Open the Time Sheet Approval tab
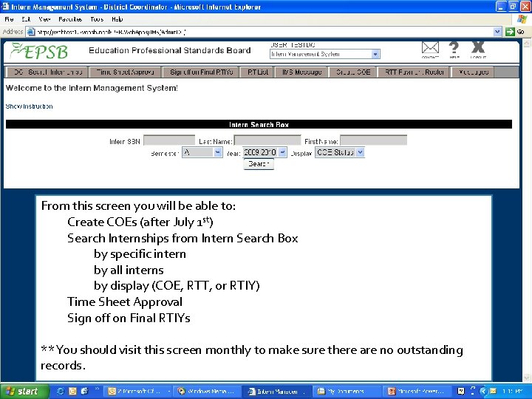This screenshot has width=532, height=399. click(x=125, y=72)
